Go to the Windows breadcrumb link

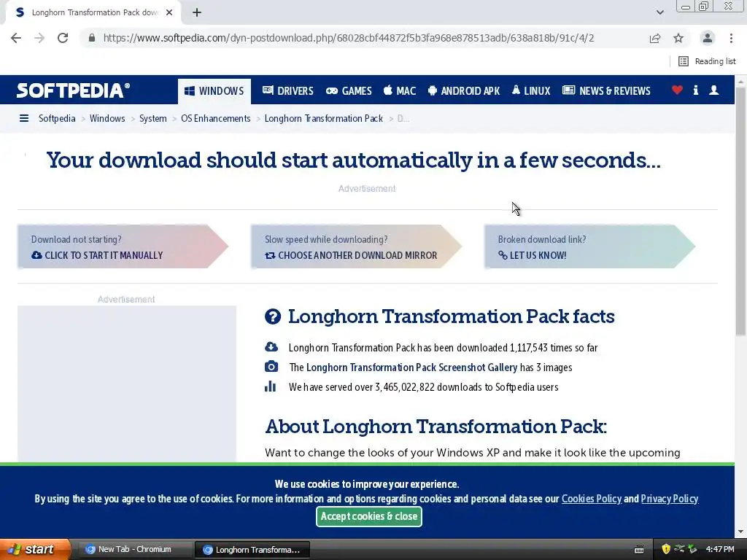click(107, 118)
